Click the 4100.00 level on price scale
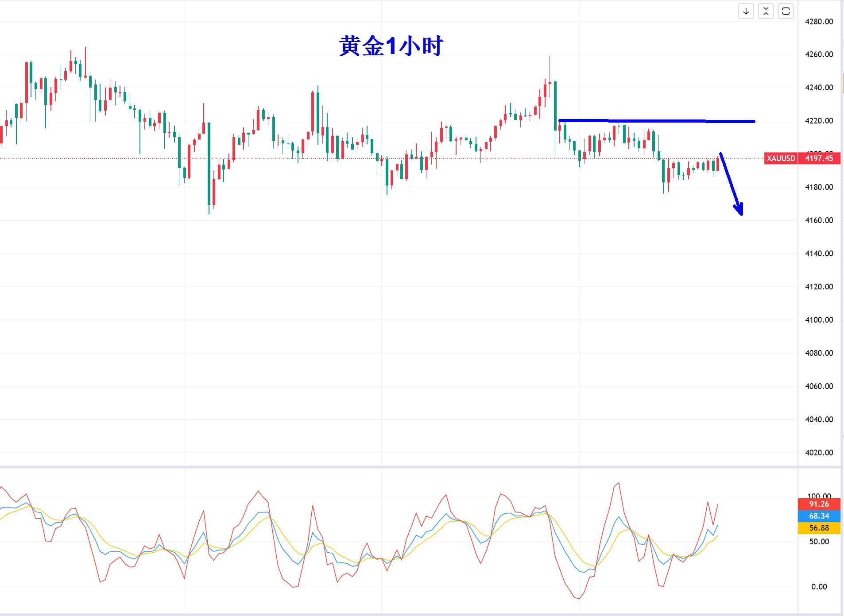 (819, 320)
